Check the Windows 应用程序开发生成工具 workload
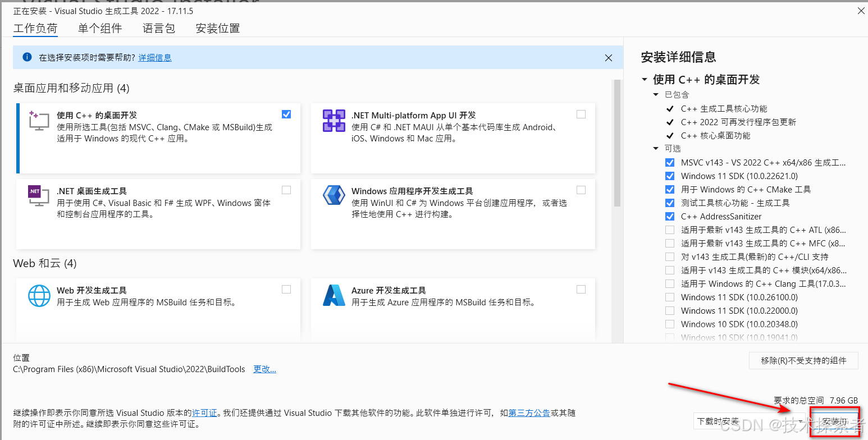This screenshot has height=440, width=868. tap(581, 190)
